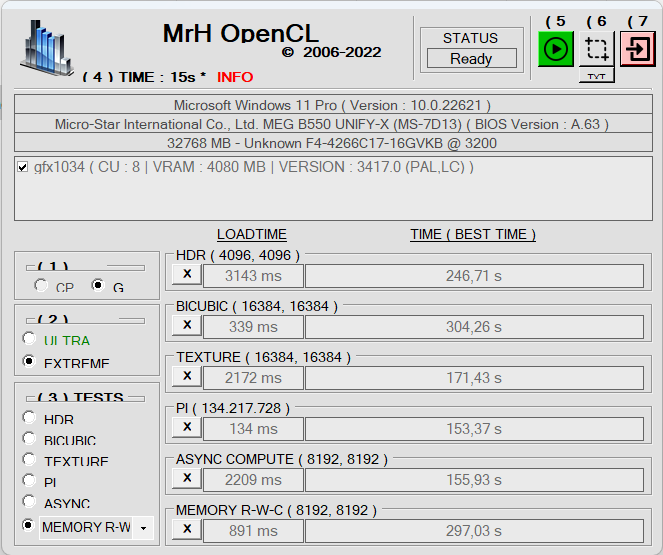Viewport: 663px width, 555px height.
Task: Select the HDR test radio button
Action: (29, 417)
